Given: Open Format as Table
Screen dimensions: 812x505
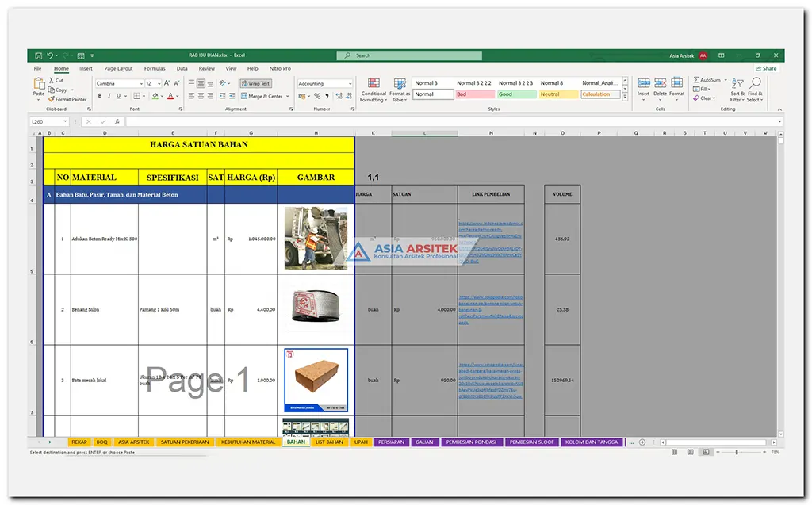Looking at the screenshot, I should 400,90.
